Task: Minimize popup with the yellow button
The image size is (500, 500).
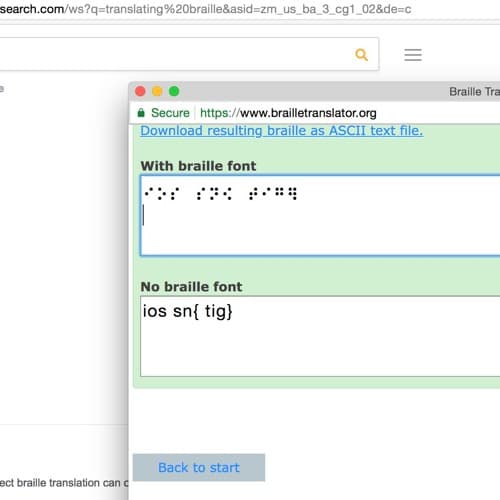Action: (157, 91)
